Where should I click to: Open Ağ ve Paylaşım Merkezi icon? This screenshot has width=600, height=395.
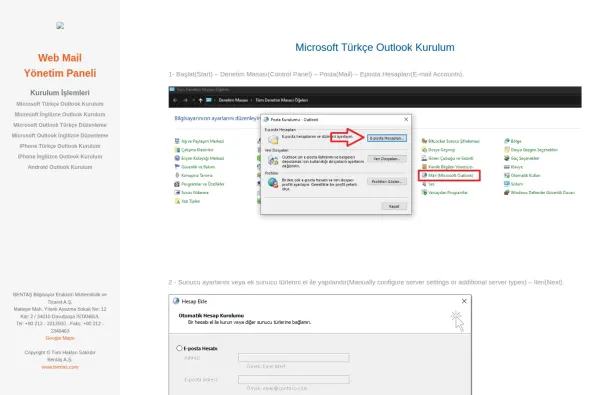(177, 141)
